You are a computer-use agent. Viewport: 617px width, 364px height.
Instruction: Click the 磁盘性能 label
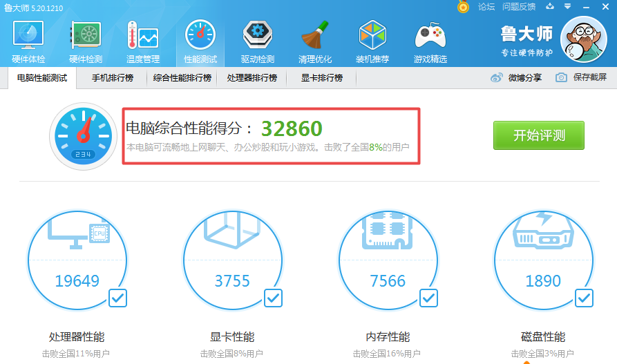click(x=543, y=337)
